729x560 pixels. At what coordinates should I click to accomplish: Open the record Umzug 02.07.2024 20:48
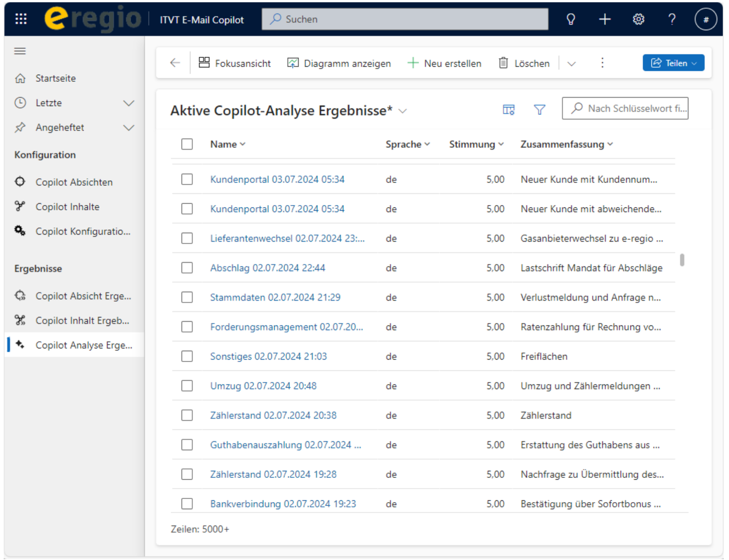263,386
